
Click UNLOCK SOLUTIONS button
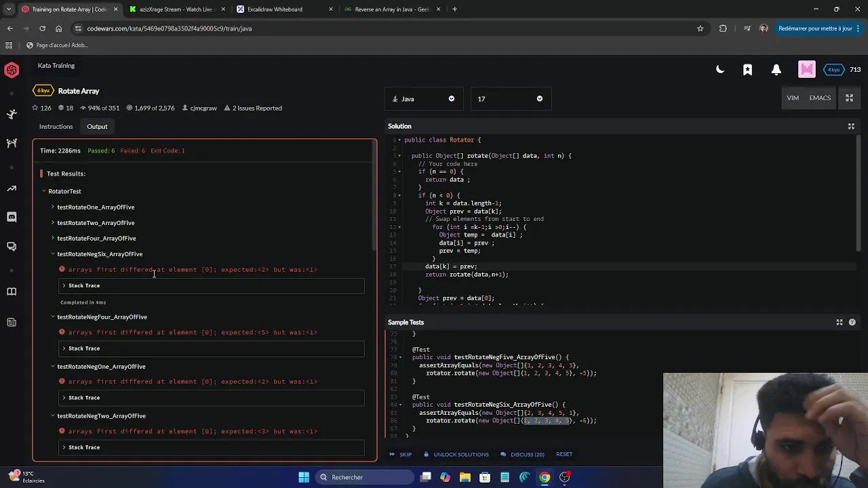[456, 455]
